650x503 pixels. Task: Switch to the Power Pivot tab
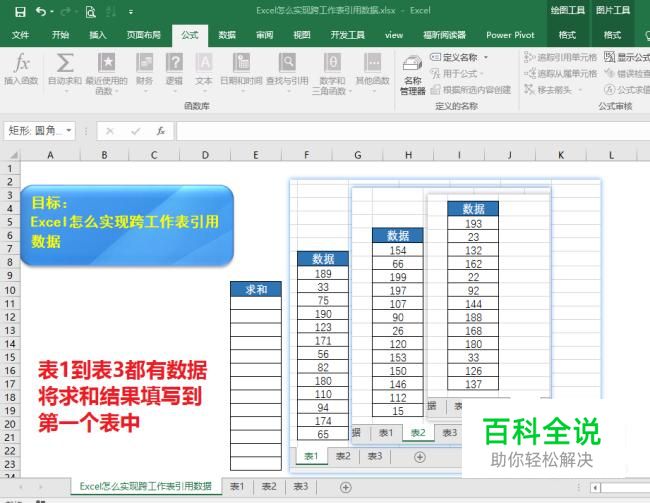pyautogui.click(x=510, y=35)
